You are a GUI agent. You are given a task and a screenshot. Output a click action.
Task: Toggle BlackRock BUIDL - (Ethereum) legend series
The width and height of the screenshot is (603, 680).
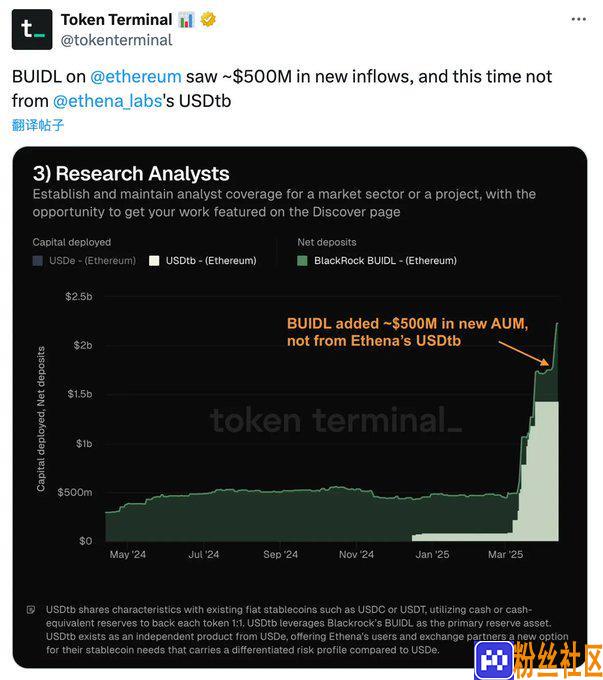point(377,261)
